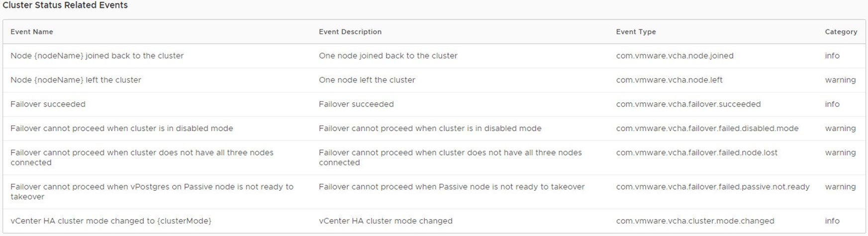This screenshot has height=236, width=868.
Task: Select 'vCenter HA cluster mode changed to {clusterMode}' event
Action: click(x=111, y=221)
